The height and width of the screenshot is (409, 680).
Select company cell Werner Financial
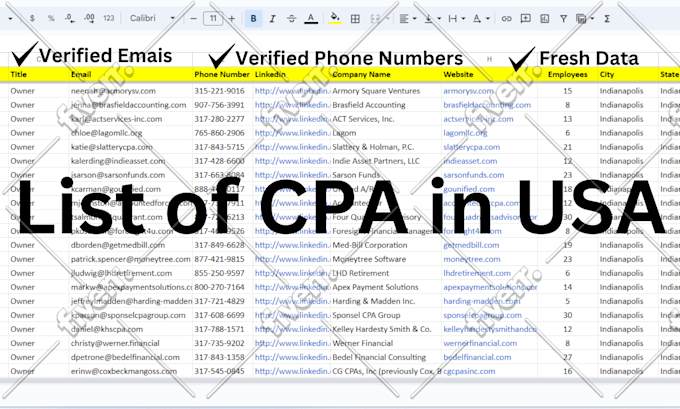386,343
